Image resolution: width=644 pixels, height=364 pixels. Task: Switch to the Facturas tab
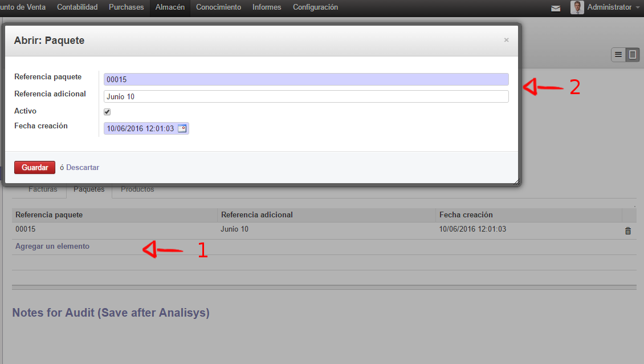[43, 189]
